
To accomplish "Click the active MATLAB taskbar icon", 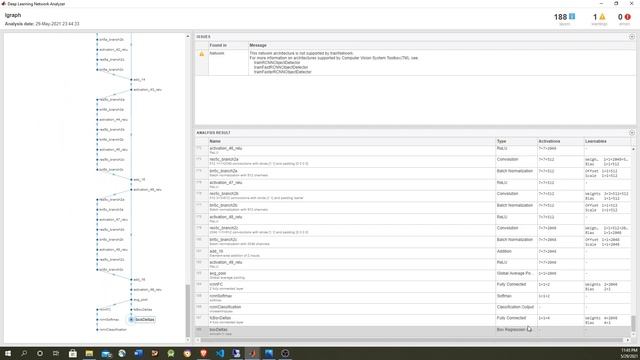I will click(252, 353).
